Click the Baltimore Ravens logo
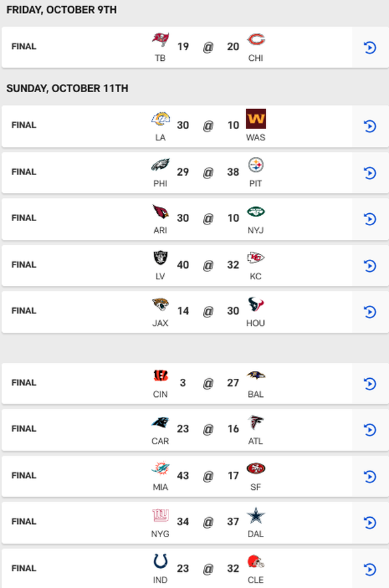 256,376
